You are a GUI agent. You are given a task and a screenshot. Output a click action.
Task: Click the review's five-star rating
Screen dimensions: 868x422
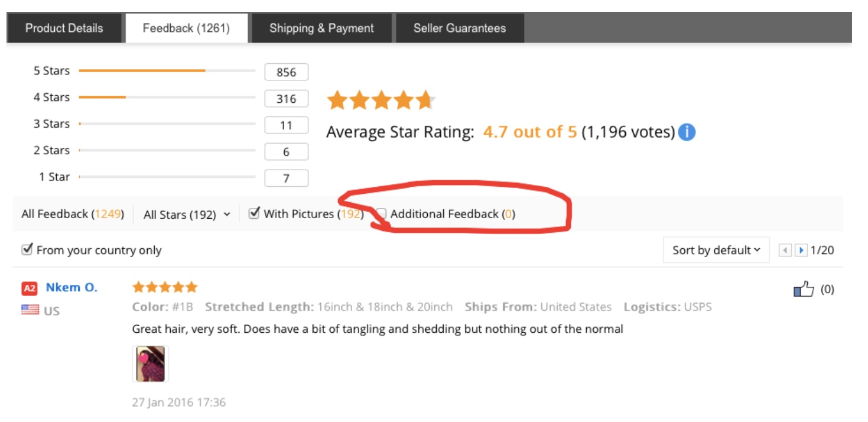tap(165, 287)
